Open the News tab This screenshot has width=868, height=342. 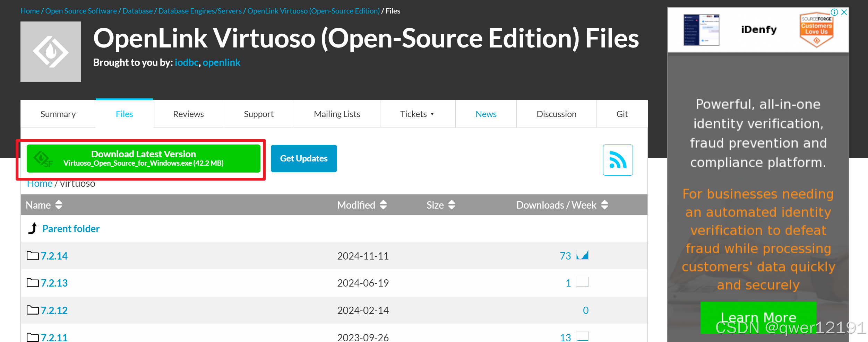click(486, 114)
